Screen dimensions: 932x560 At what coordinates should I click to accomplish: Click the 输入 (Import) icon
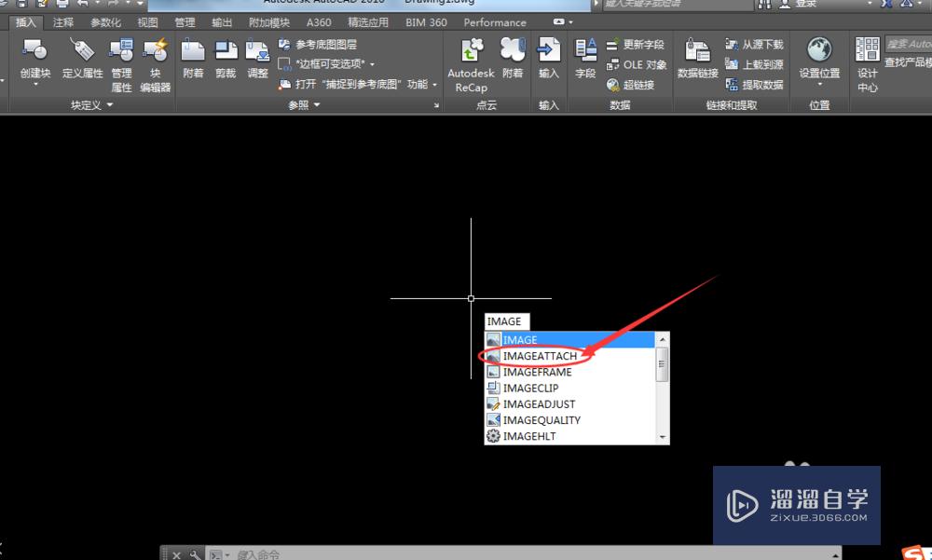(549, 50)
